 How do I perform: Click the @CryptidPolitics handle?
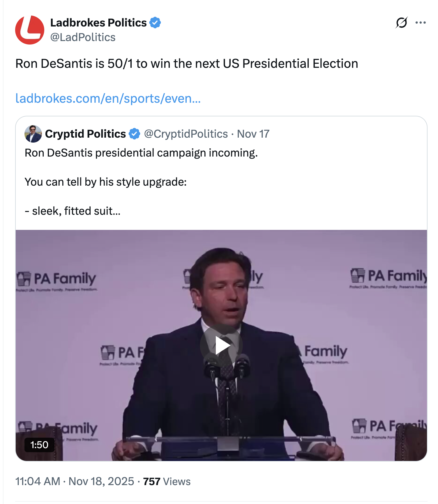[x=186, y=134]
